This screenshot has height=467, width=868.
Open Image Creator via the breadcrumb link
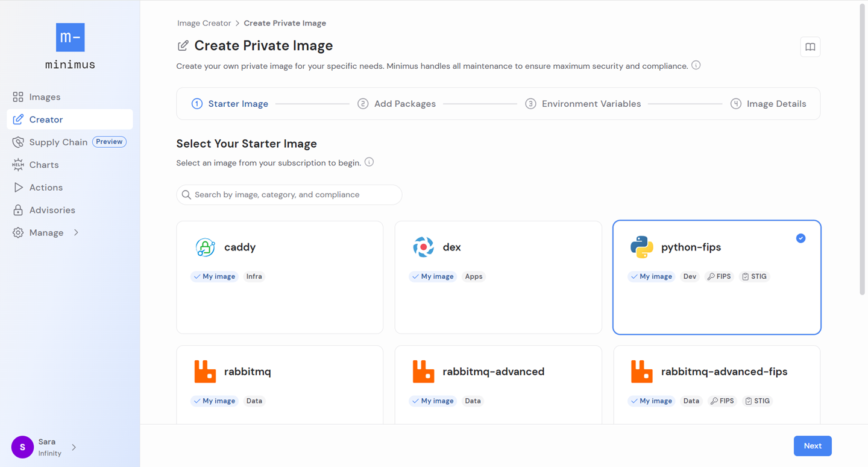tap(204, 22)
